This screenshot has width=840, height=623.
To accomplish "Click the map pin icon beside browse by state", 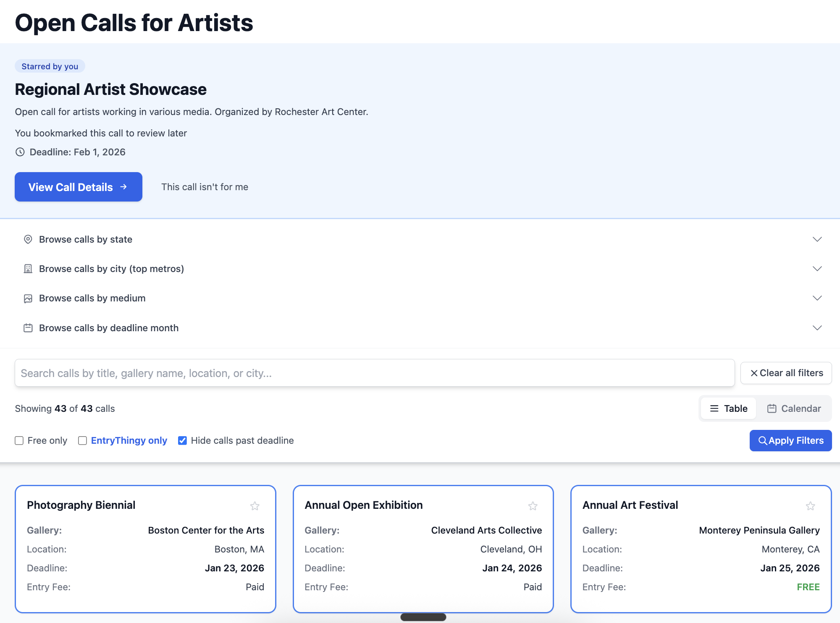I will coord(28,239).
